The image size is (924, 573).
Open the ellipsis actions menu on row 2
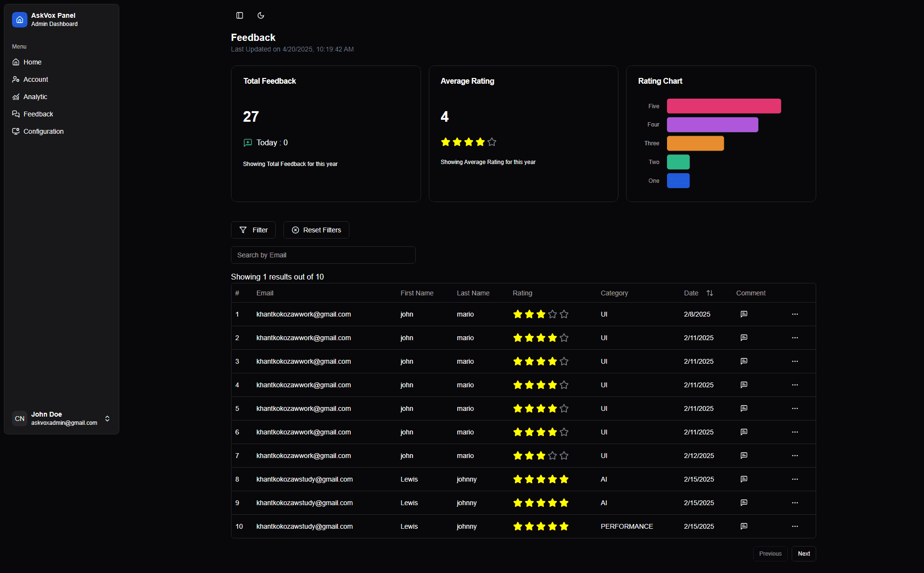[x=795, y=338]
